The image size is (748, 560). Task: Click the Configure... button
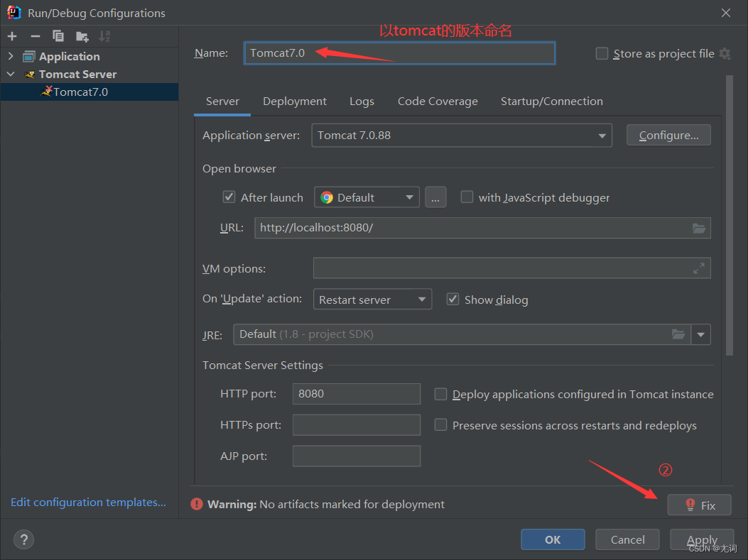pos(668,136)
